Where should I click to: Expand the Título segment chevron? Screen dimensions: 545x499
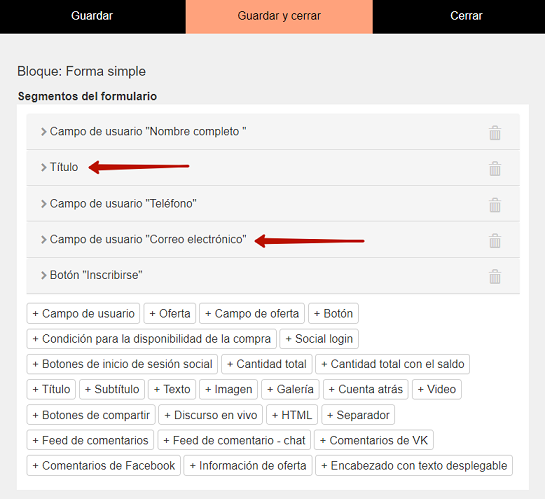coord(43,167)
